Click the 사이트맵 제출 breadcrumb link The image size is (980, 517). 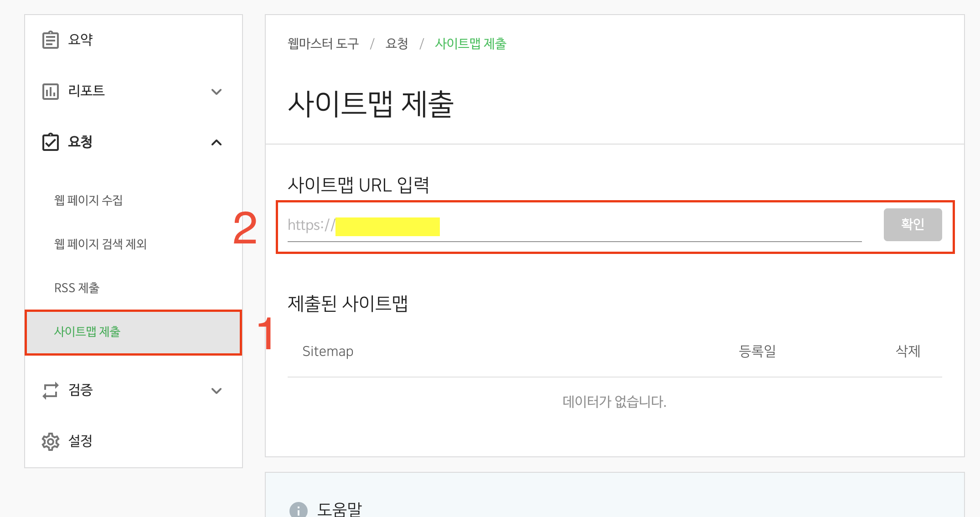coord(470,44)
